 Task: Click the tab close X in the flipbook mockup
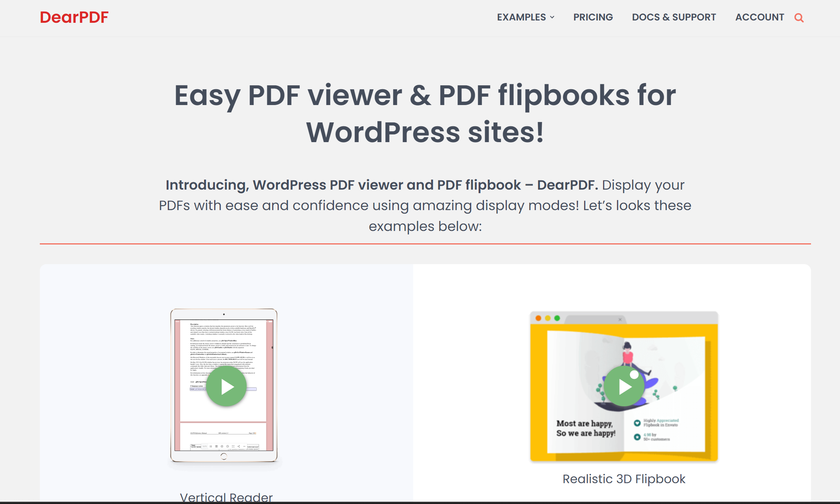[620, 319]
